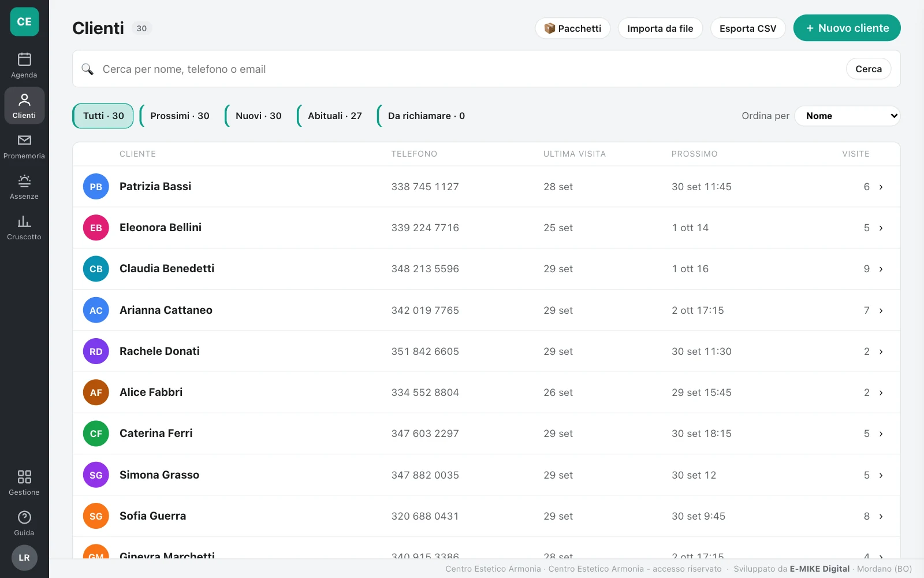Click the TELEFONO column header
Screen dimensions: 924x578
pyautogui.click(x=414, y=154)
